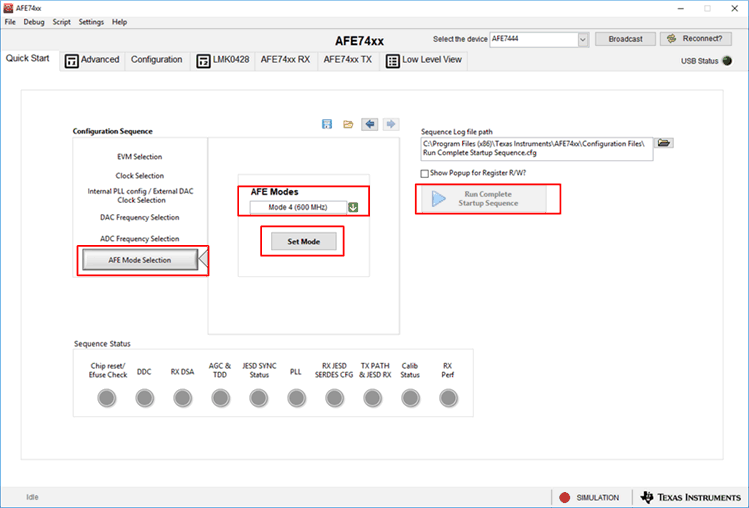This screenshot has height=508, width=749.
Task: Click the PLL status indicator circle
Action: [x=296, y=398]
